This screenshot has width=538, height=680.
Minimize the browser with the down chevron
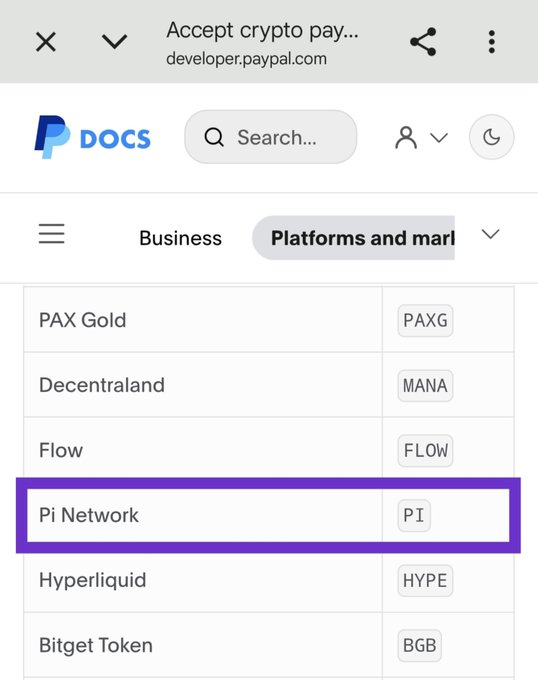(x=114, y=42)
